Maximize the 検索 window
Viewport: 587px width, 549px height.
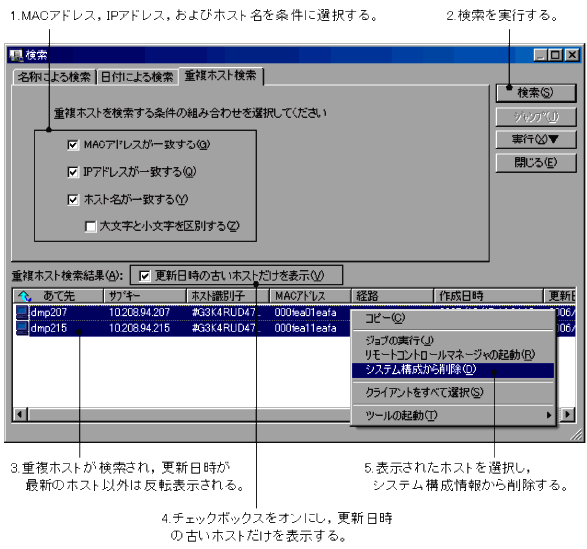click(x=556, y=55)
